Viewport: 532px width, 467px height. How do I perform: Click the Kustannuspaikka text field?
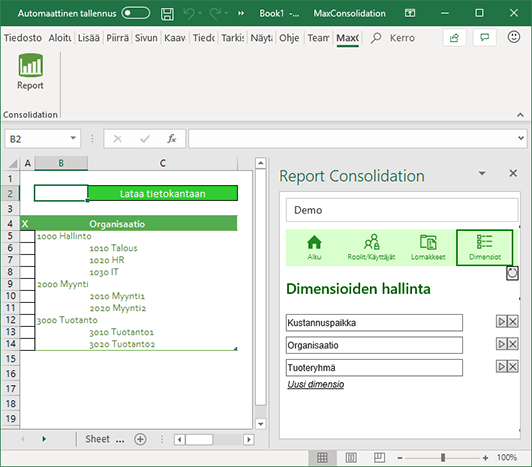point(374,322)
